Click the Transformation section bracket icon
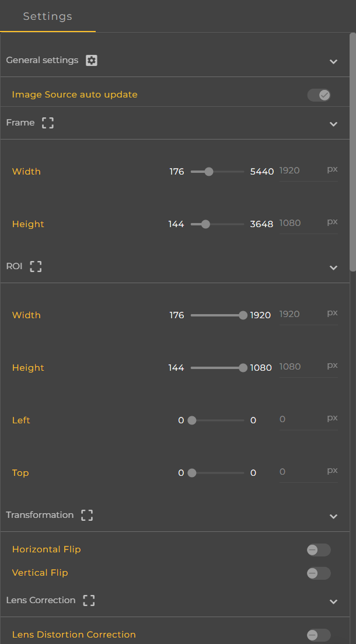 (87, 515)
